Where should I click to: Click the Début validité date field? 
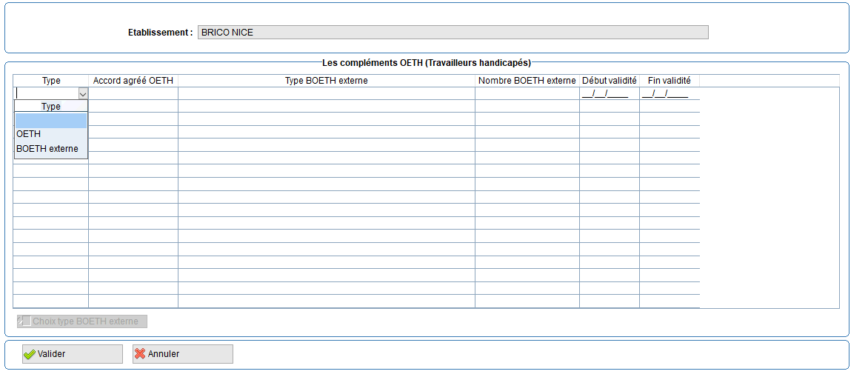pyautogui.click(x=610, y=93)
